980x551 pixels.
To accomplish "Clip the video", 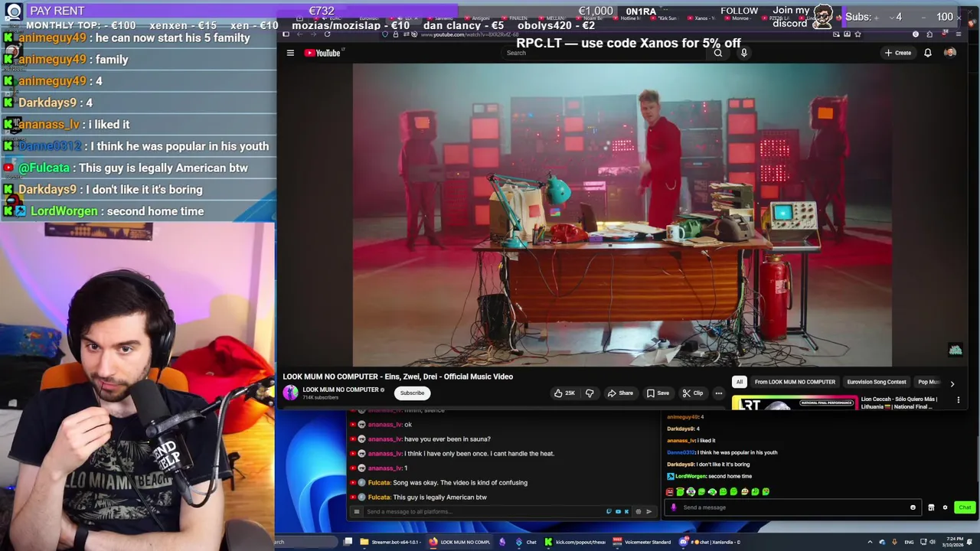I will (x=693, y=393).
